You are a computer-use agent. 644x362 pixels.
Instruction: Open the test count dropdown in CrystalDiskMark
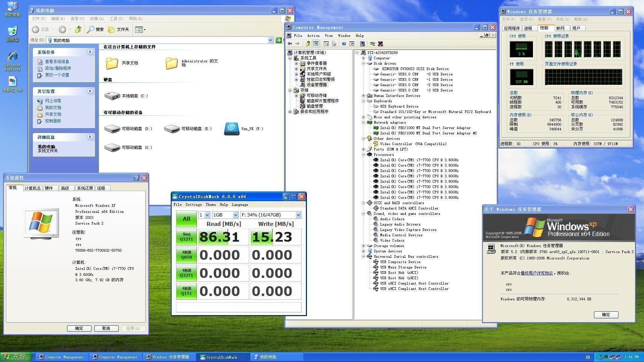click(x=207, y=215)
